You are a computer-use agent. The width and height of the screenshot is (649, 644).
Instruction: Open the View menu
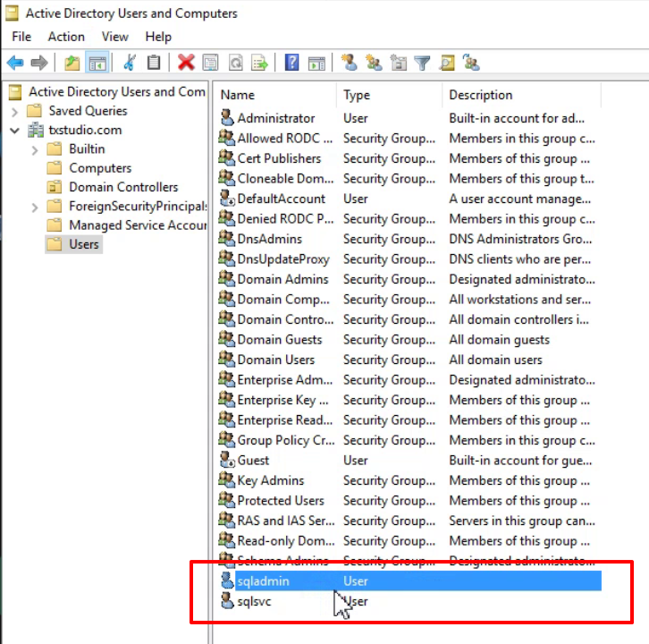(115, 37)
